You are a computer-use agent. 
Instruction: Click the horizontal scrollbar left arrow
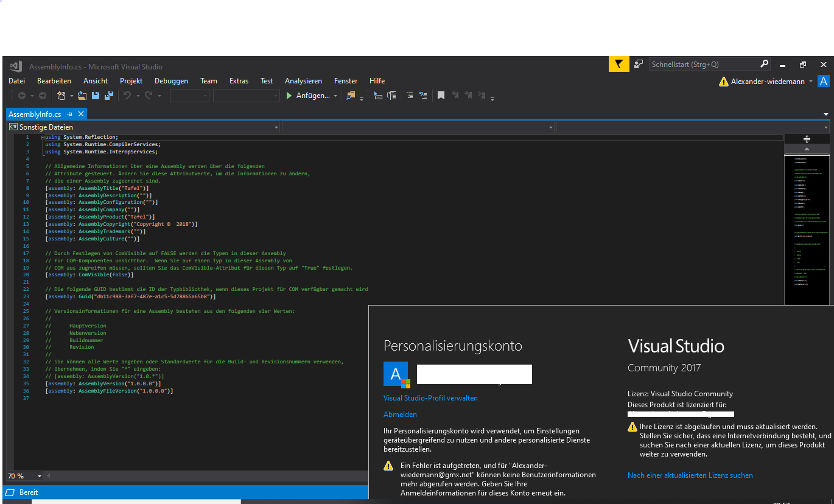click(x=49, y=476)
